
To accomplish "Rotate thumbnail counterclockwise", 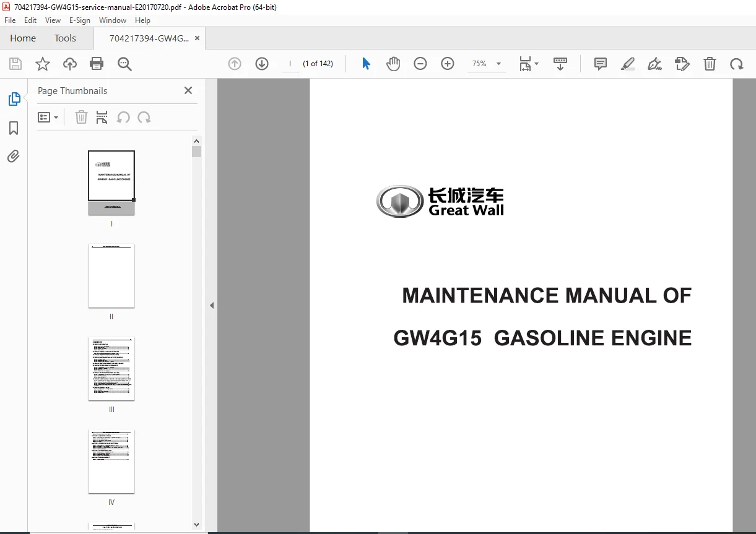I will pos(123,117).
